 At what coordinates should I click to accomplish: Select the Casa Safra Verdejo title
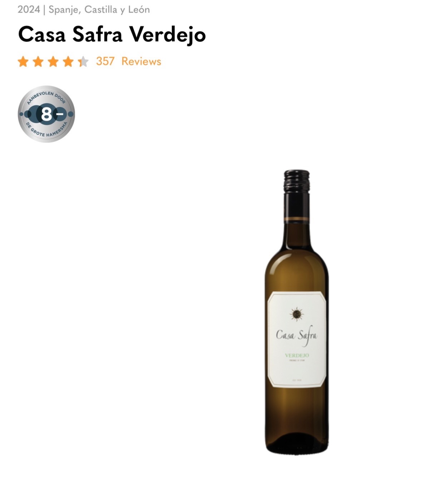[112, 35]
